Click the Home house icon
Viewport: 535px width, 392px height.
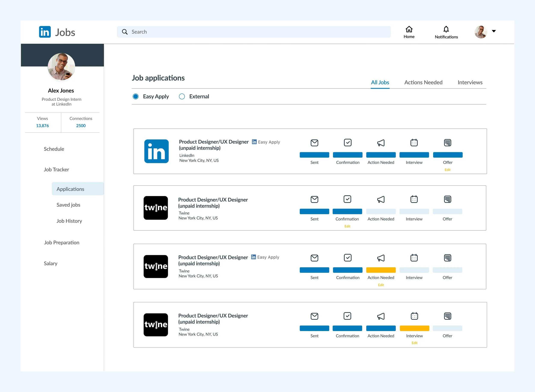[409, 29]
